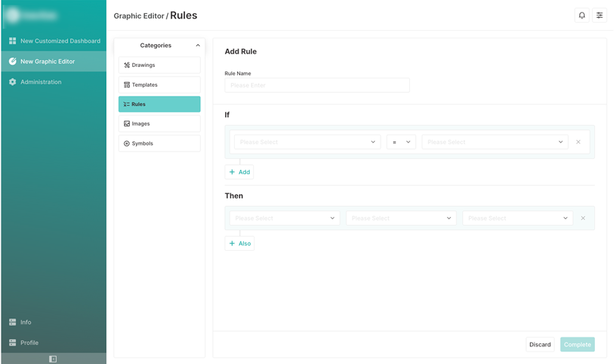Open first Then action dropdown
The height and width of the screenshot is (364, 614).
pyautogui.click(x=284, y=218)
